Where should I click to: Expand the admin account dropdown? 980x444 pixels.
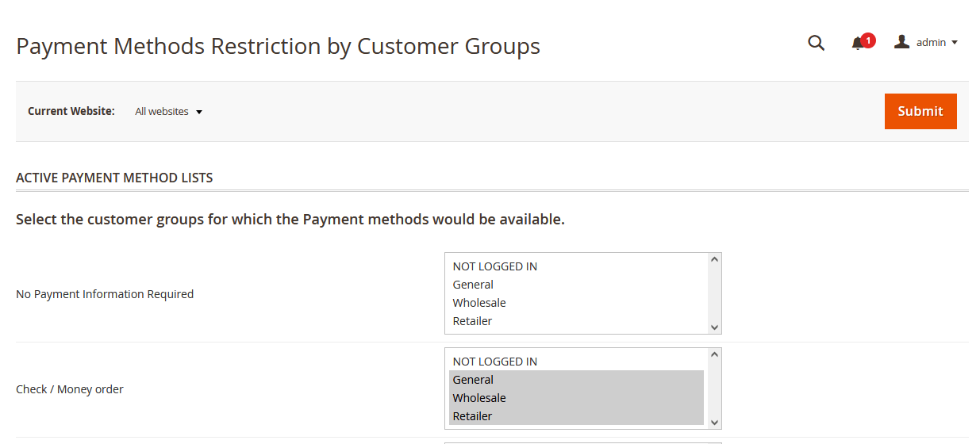(954, 43)
